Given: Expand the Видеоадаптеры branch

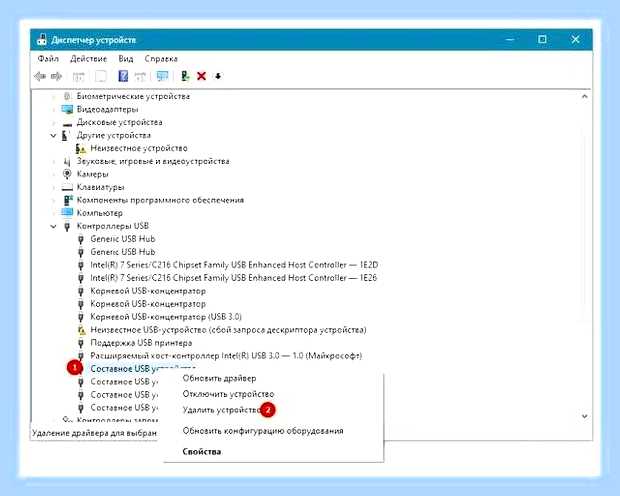Looking at the screenshot, I should 53,110.
